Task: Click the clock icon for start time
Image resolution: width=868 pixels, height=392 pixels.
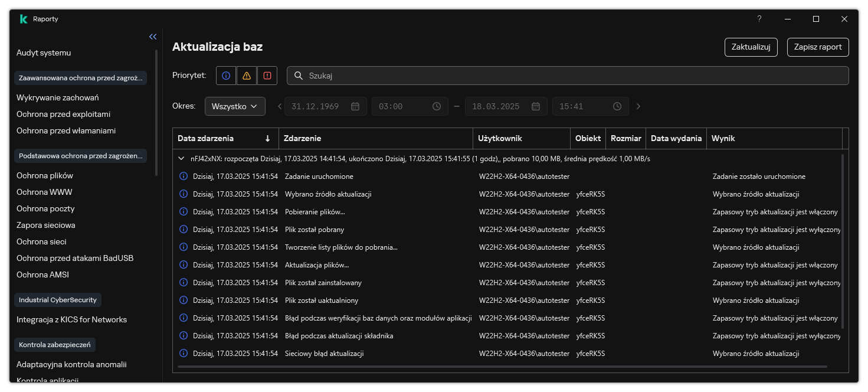Action: tap(437, 106)
